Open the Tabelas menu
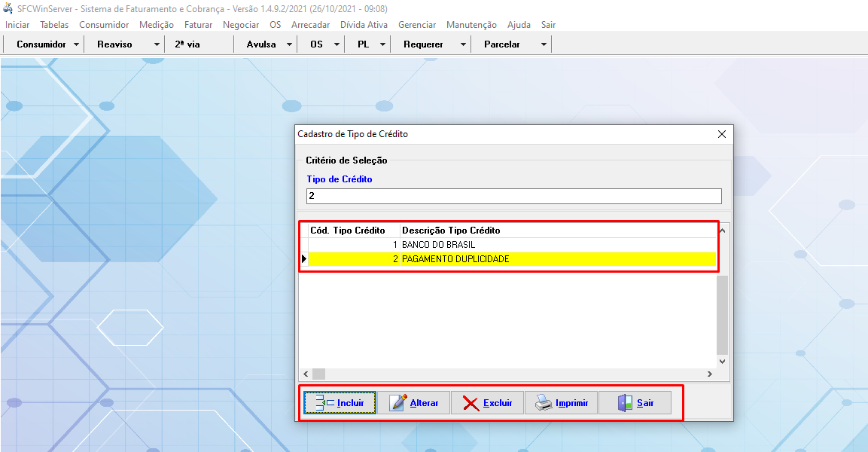868x452 pixels. (54, 25)
